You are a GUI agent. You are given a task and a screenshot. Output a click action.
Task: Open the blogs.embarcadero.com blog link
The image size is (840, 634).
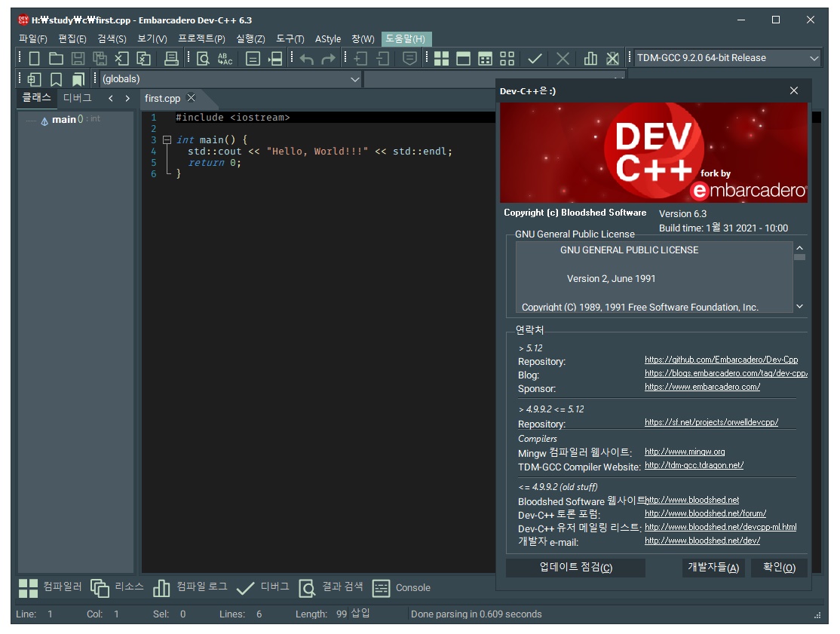tap(726, 373)
